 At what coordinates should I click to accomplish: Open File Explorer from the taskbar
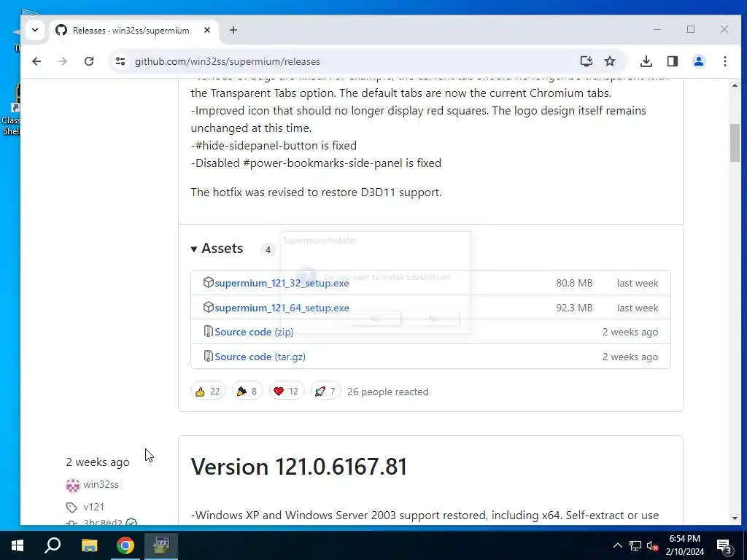[89, 545]
